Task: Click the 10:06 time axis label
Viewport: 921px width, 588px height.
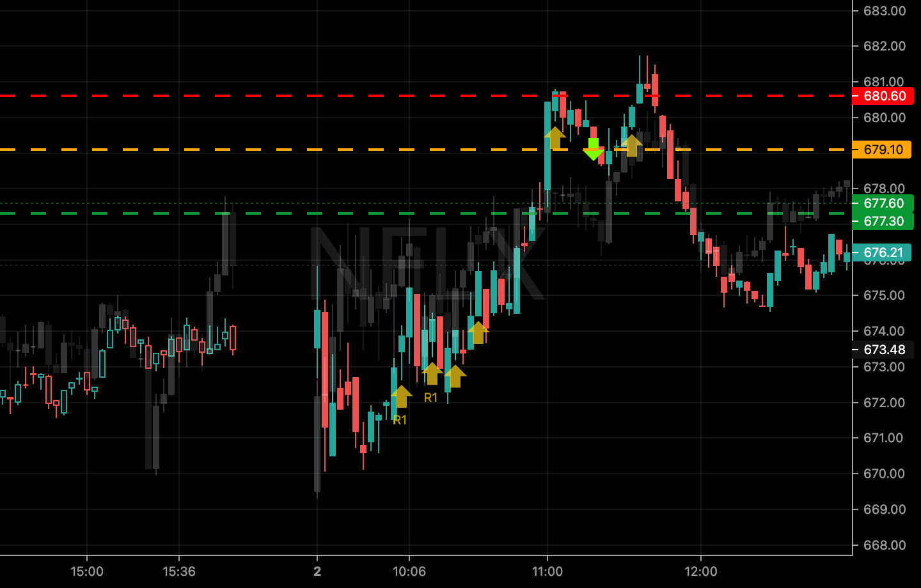Action: pos(409,571)
